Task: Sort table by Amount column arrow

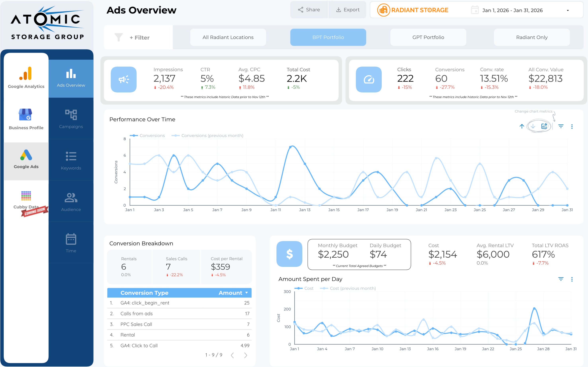Action: [x=247, y=293]
